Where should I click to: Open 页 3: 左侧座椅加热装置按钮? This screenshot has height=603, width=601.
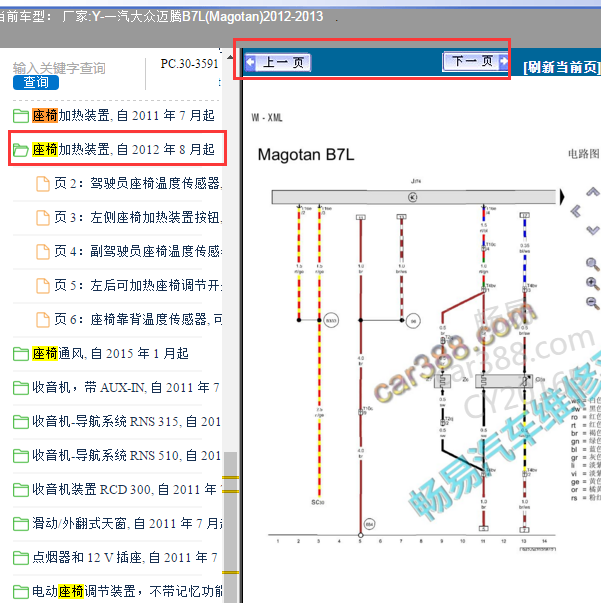[x=129, y=217]
